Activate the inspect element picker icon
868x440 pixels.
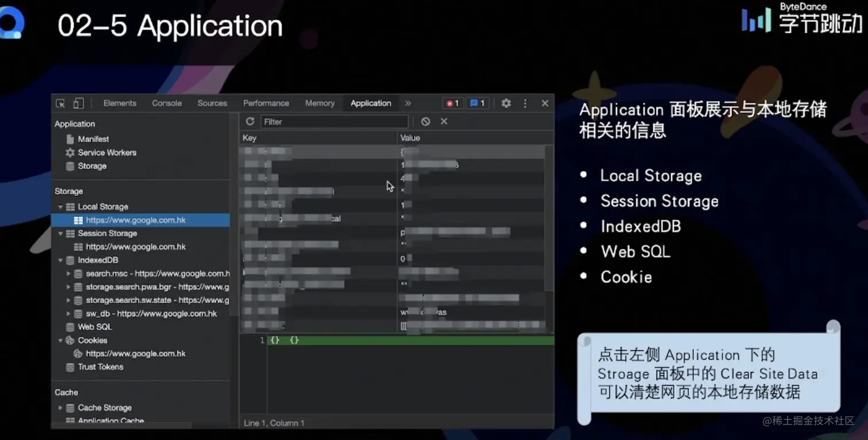60,103
